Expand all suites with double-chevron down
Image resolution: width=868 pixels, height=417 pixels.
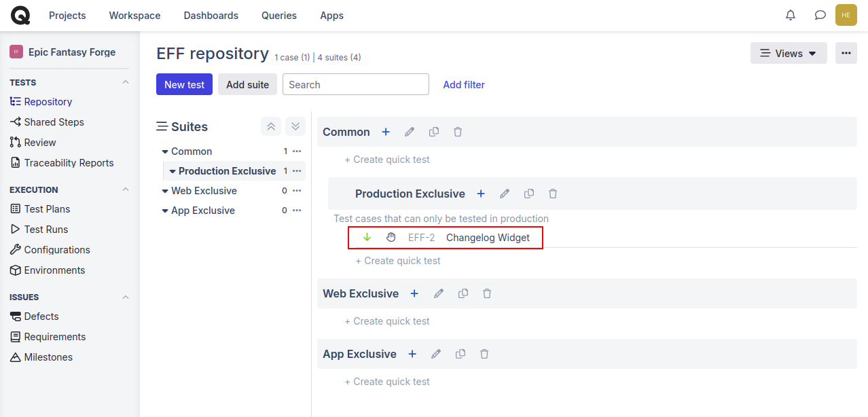point(295,126)
